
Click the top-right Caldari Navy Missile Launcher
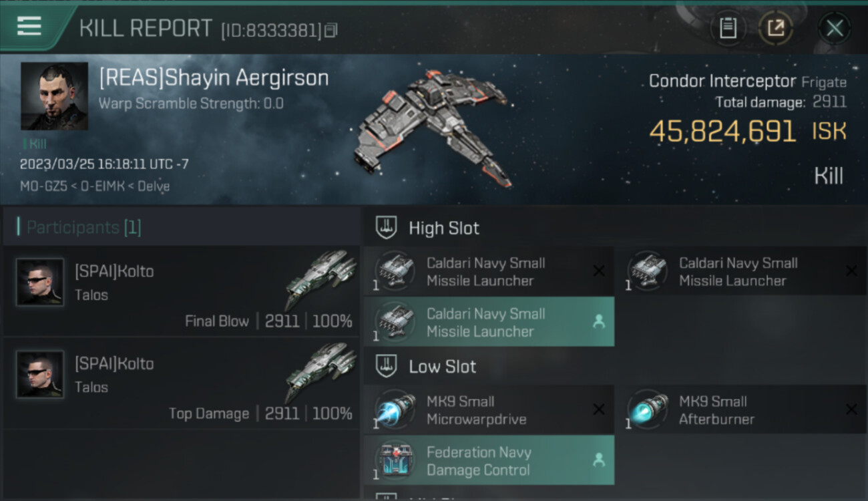pyautogui.click(x=740, y=271)
